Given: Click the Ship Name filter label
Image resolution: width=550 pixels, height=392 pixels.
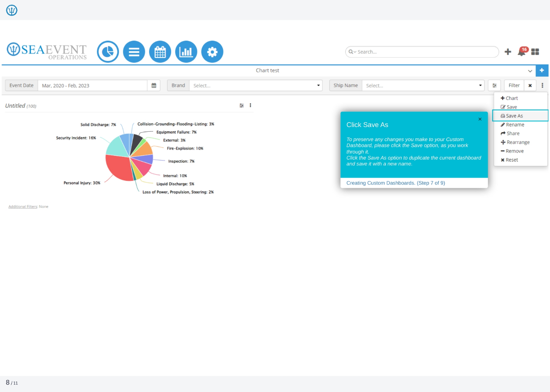Looking at the screenshot, I should (346, 86).
